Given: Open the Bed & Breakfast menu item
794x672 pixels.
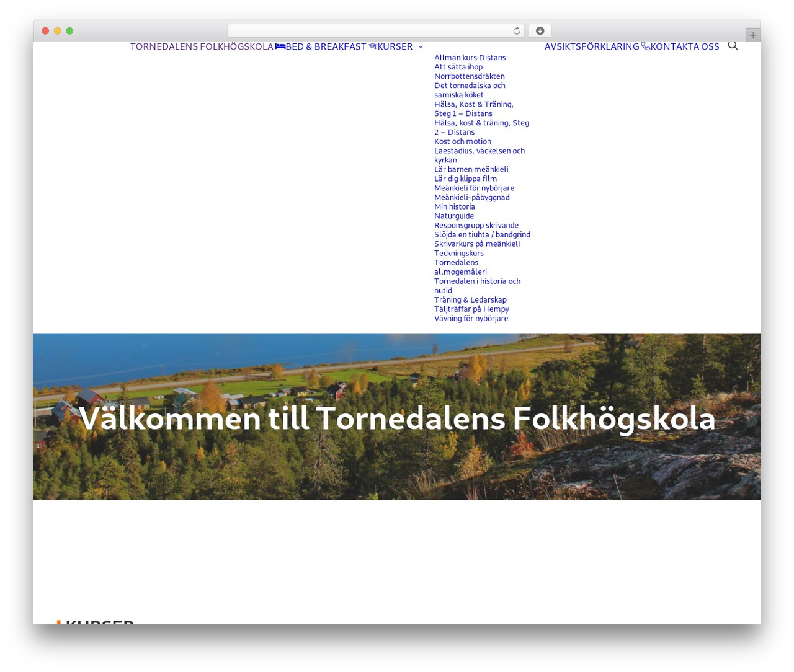Looking at the screenshot, I should coord(321,46).
